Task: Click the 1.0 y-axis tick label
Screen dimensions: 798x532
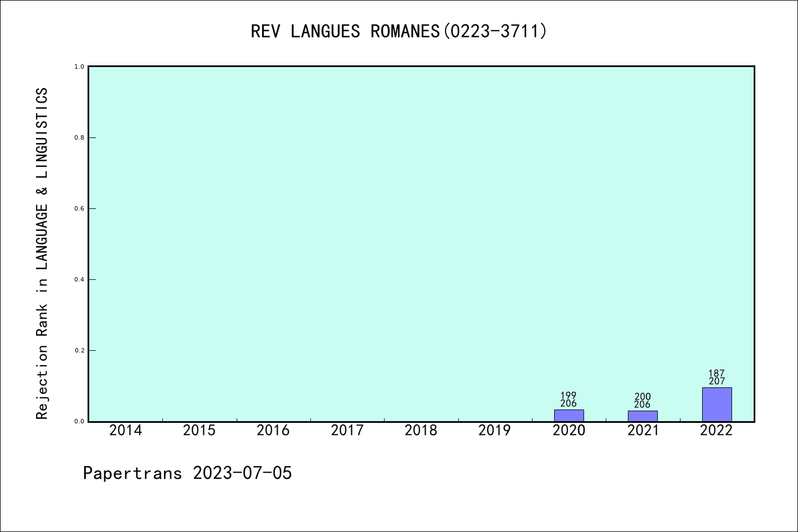Action: 79,66
